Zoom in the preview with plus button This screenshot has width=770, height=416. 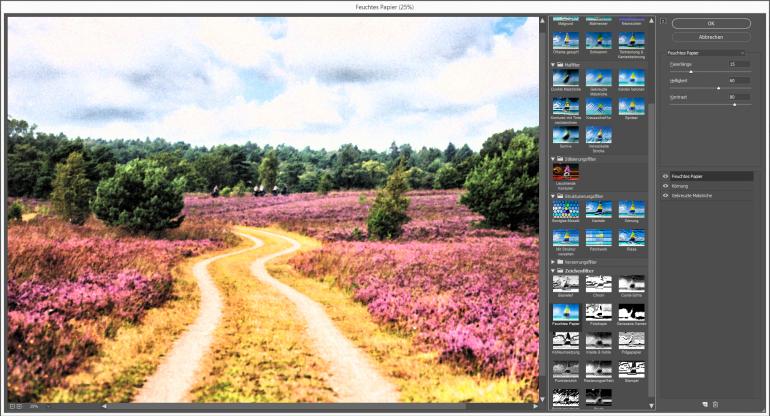point(19,407)
